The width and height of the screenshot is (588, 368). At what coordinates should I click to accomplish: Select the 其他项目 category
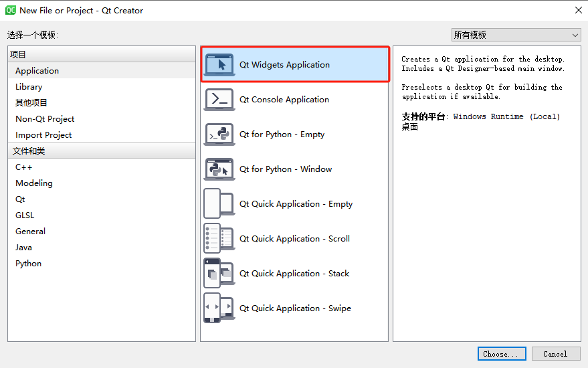(x=102, y=103)
